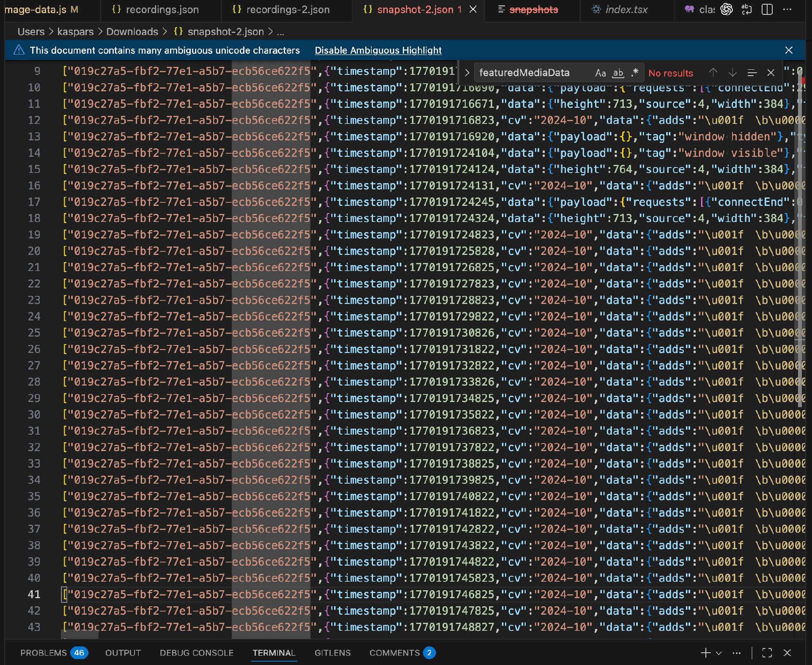812x665 pixels.
Task: Open the editor More Actions ellipsis menu
Action: pyautogui.click(x=787, y=9)
